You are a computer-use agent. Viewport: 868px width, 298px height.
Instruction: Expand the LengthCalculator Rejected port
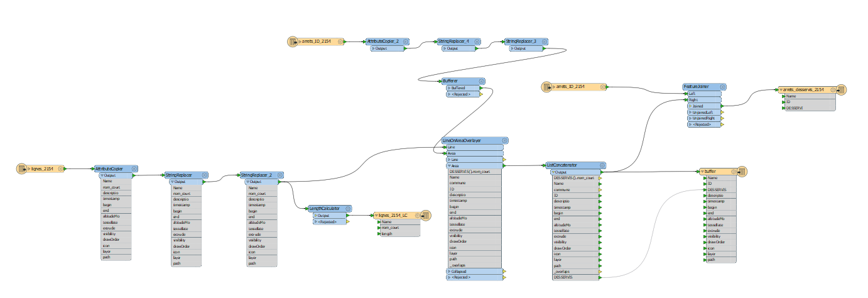click(315, 221)
